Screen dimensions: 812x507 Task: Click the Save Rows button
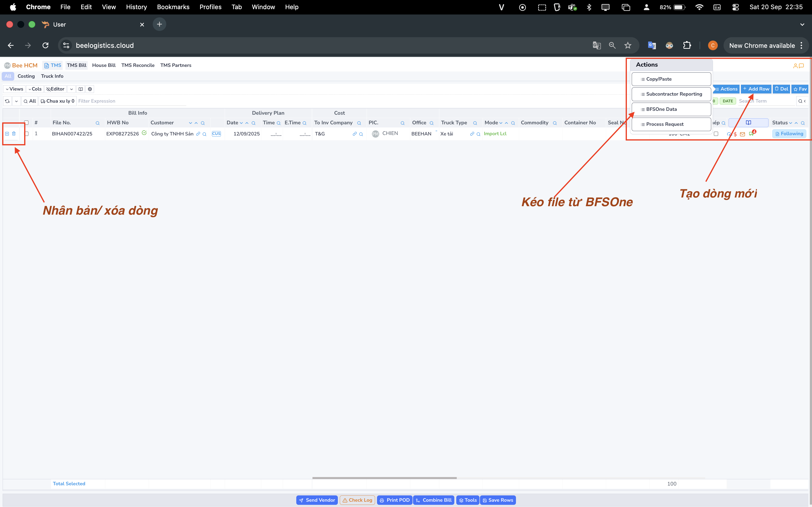498,500
